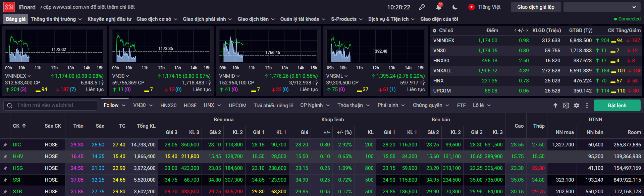The image size is (644, 196).
Task: Click the Đặt lệnh button
Action: pos(617,106)
